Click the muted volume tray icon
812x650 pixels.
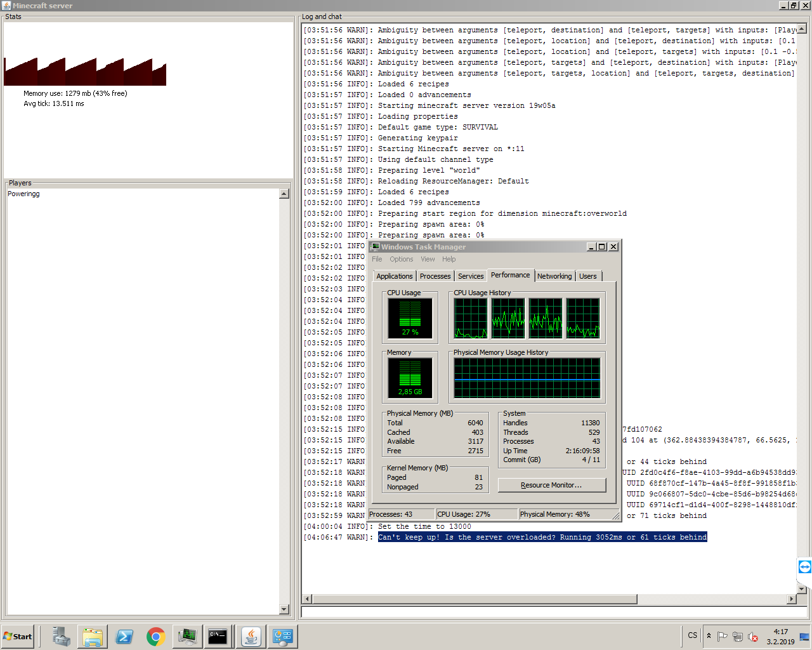tap(753, 636)
